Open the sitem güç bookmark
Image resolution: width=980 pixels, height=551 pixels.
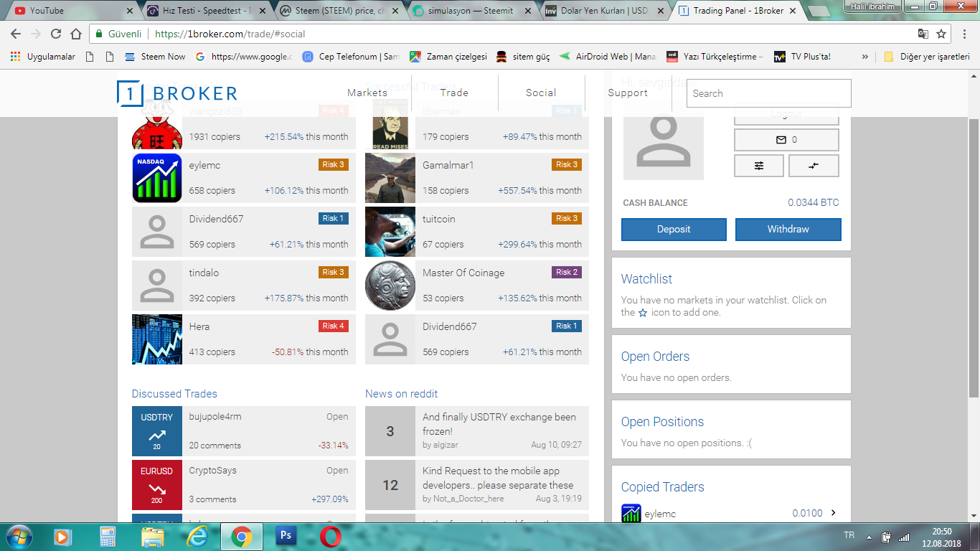coord(524,57)
